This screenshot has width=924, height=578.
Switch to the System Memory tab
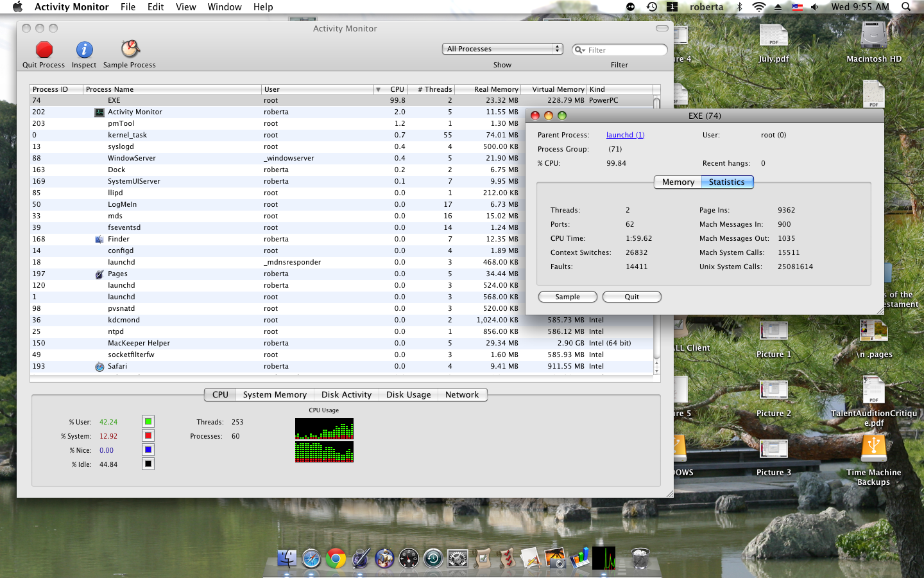(275, 395)
